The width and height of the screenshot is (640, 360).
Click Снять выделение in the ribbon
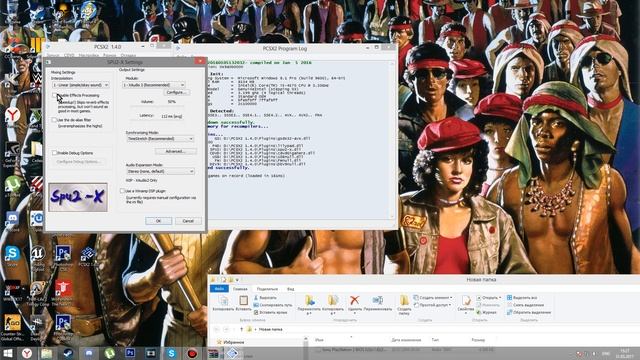(525, 305)
